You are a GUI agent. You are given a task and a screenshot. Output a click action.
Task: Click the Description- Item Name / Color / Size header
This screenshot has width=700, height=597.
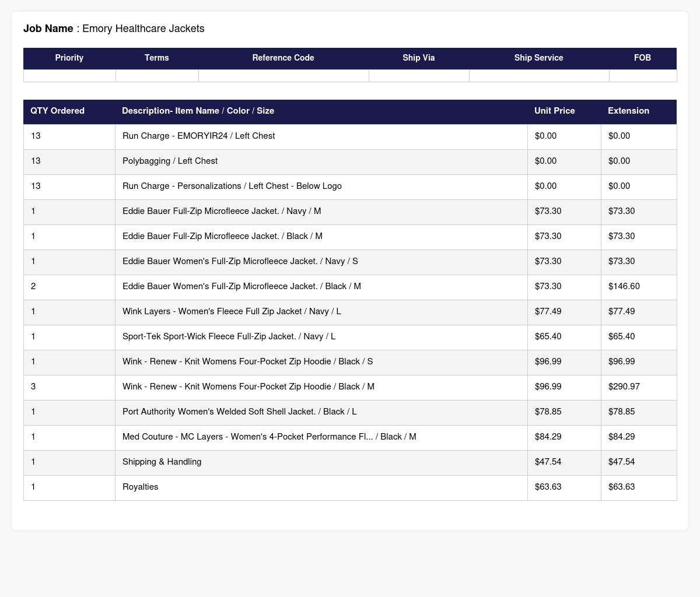(x=321, y=111)
